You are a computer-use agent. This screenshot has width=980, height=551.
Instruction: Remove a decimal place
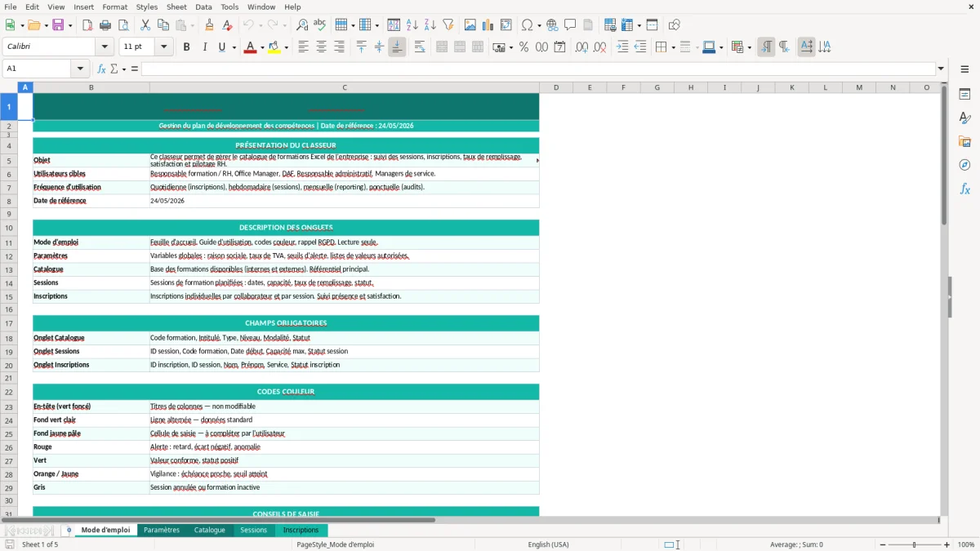point(600,47)
